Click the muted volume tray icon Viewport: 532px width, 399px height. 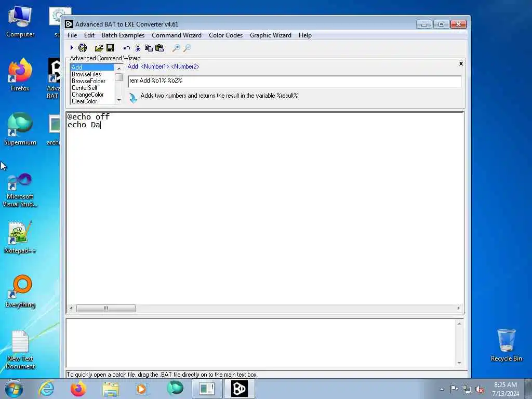click(480, 389)
